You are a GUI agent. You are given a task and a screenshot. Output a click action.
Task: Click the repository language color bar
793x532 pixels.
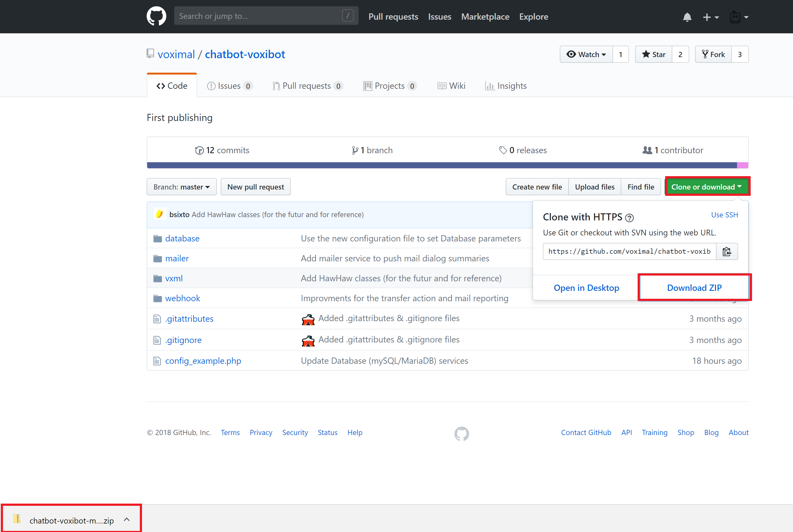pos(441,165)
